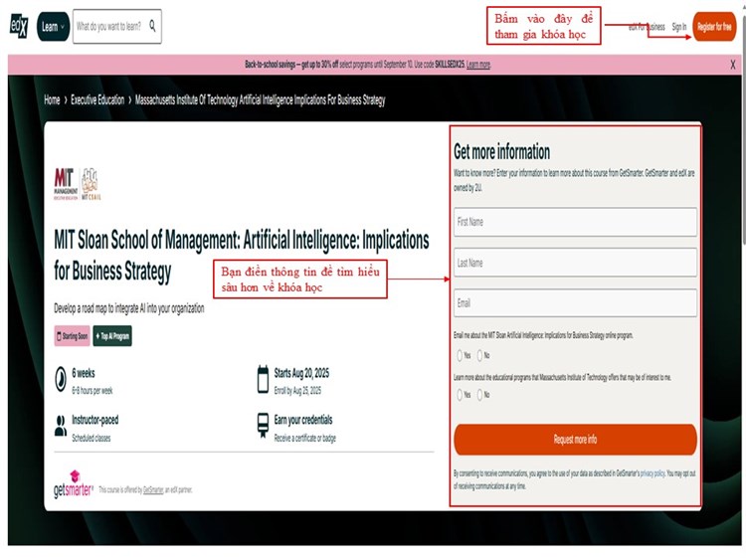
Task: Go to Home breadcrumb
Action: pyautogui.click(x=52, y=100)
